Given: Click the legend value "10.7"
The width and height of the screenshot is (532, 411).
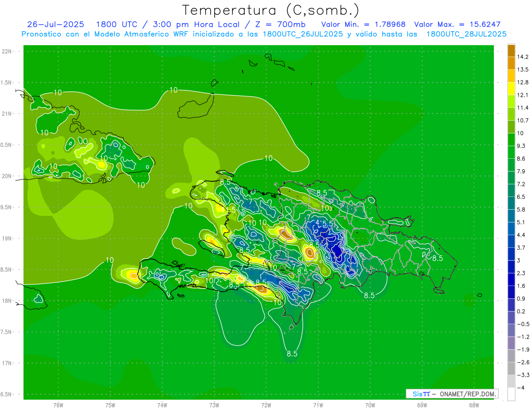Looking at the screenshot, I should (522, 120).
